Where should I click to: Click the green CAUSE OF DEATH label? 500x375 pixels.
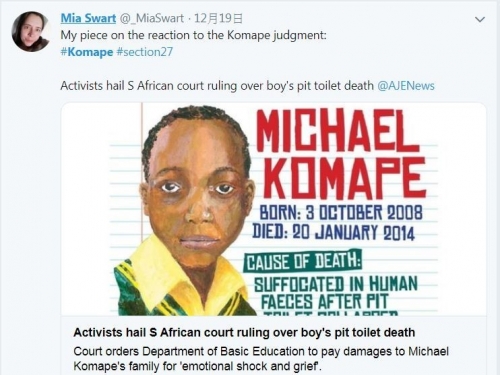click(303, 261)
